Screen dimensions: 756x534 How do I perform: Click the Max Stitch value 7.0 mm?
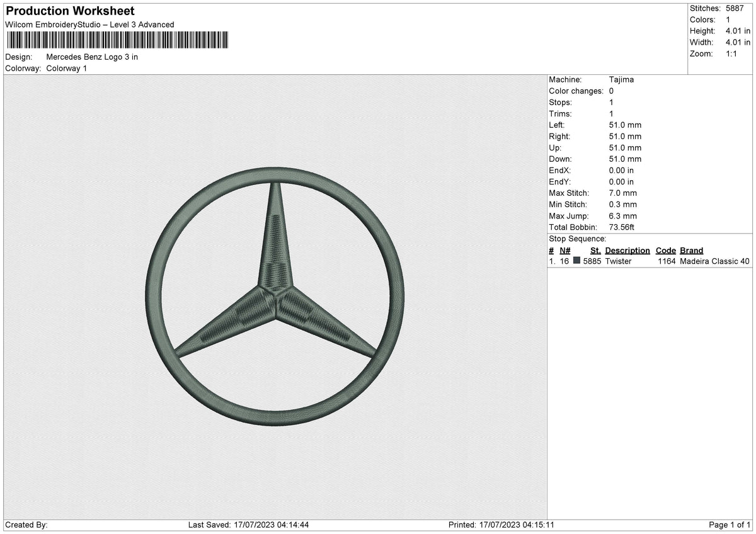click(x=623, y=193)
